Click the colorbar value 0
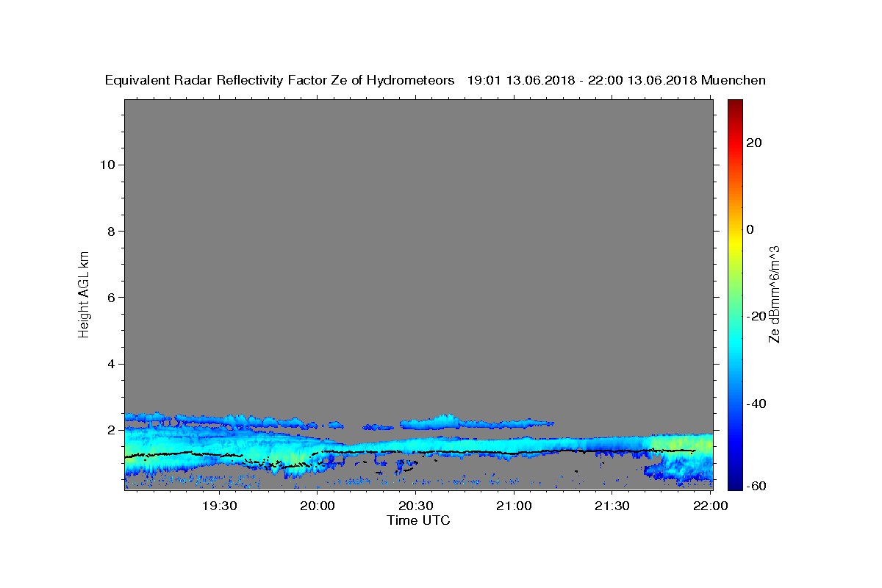 pos(750,229)
